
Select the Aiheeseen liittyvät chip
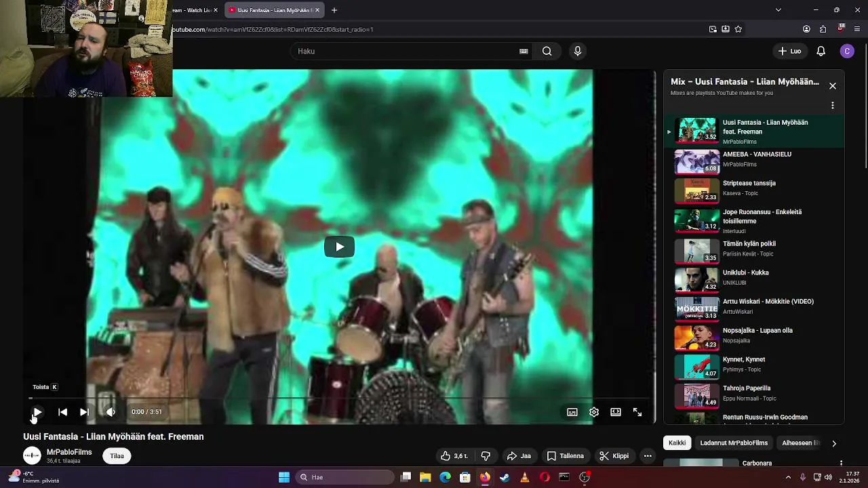click(801, 443)
